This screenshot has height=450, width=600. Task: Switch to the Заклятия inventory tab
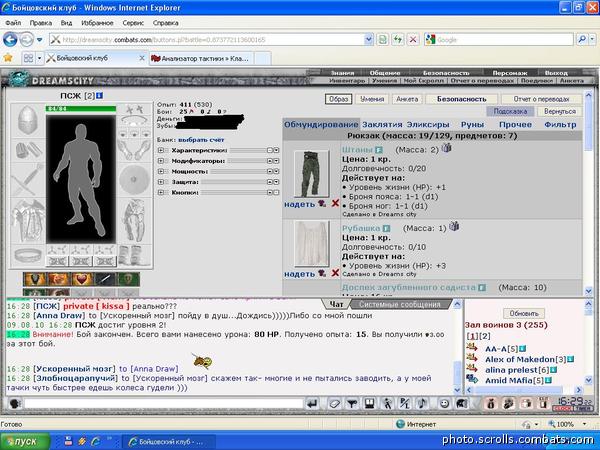pyautogui.click(x=382, y=125)
